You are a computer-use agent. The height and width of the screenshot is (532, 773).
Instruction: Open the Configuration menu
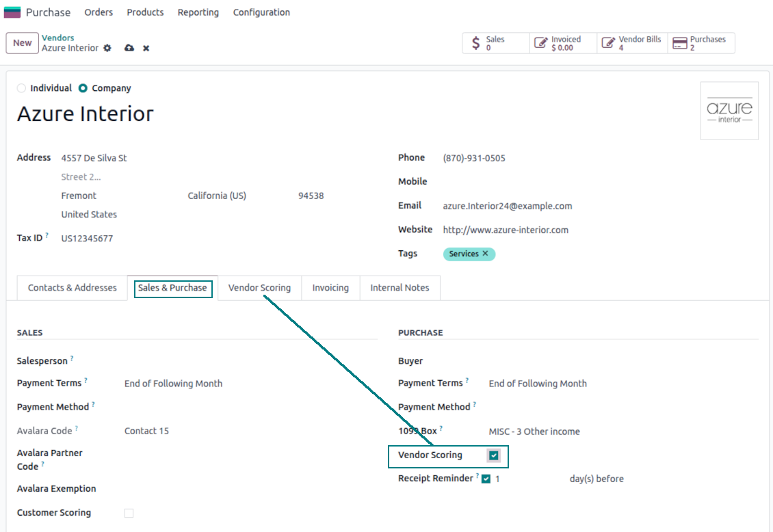(x=261, y=12)
